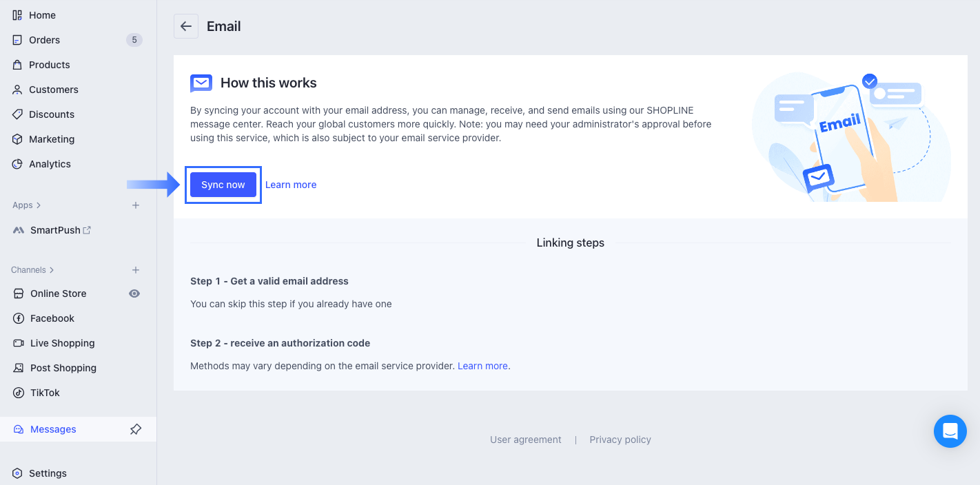
Task: Click the Sync now button
Action: pos(223,184)
